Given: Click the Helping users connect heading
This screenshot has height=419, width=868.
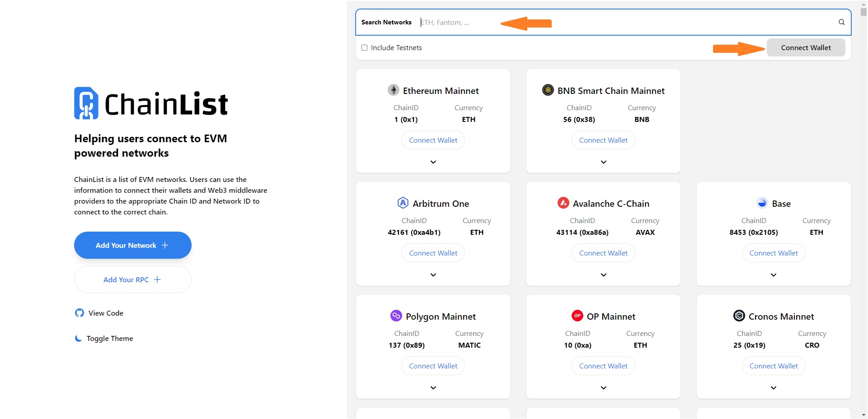Looking at the screenshot, I should tap(150, 146).
